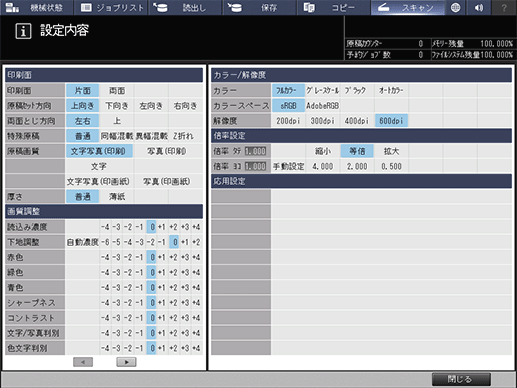Image resolution: width=517 pixels, height=388 pixels.
Task: Choose 文字写真(印刷) original quality
Action: click(99, 151)
